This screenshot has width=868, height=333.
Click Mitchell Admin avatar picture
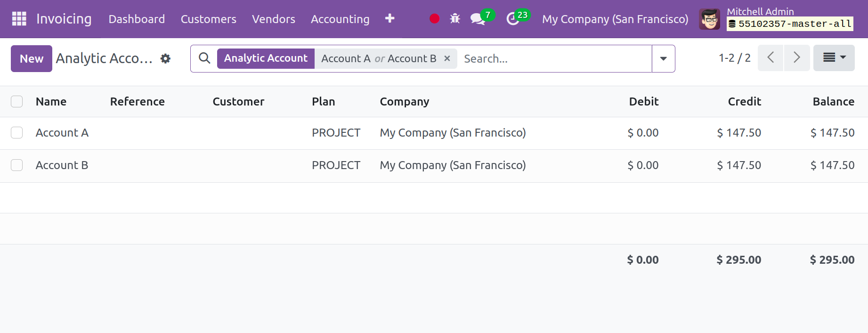[x=709, y=19]
